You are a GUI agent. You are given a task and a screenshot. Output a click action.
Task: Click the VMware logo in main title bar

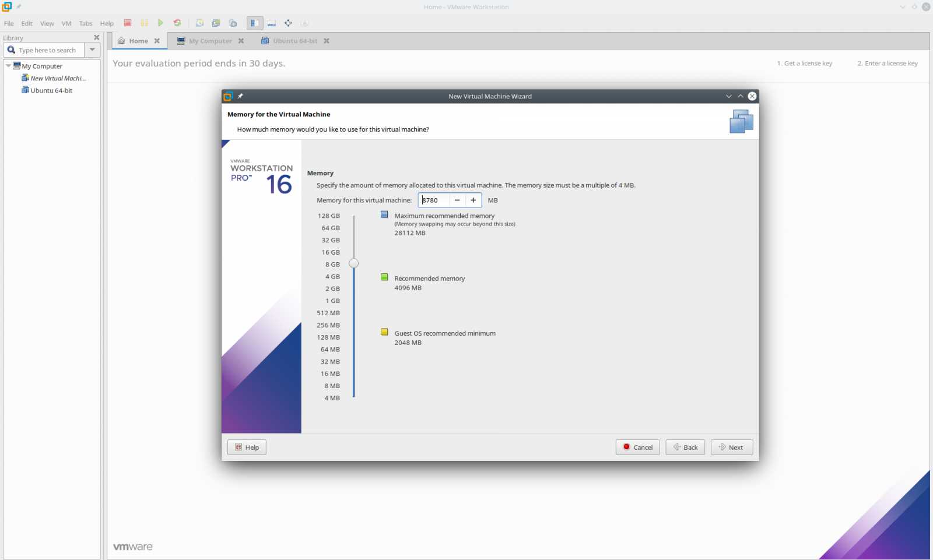(7, 7)
